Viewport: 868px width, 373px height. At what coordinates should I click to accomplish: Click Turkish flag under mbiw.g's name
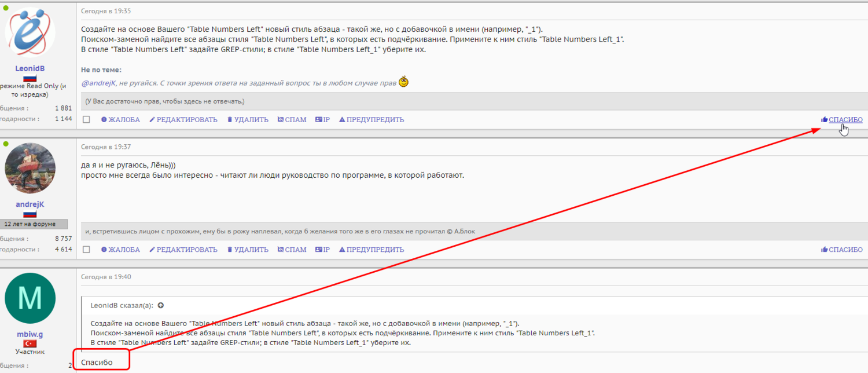pyautogui.click(x=30, y=343)
